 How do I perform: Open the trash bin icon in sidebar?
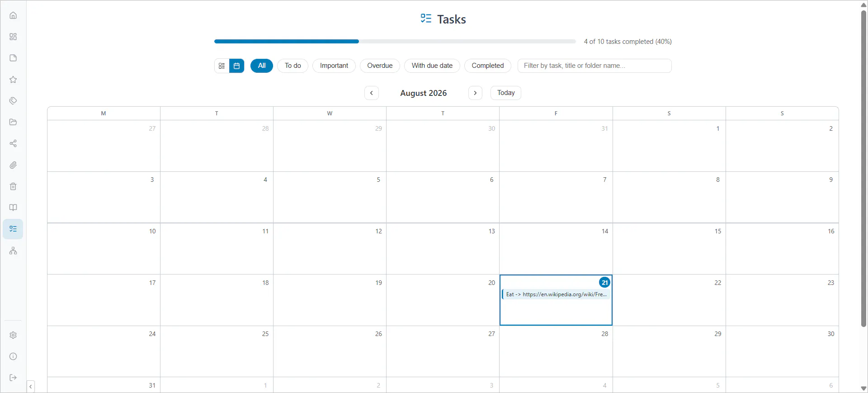[13, 186]
